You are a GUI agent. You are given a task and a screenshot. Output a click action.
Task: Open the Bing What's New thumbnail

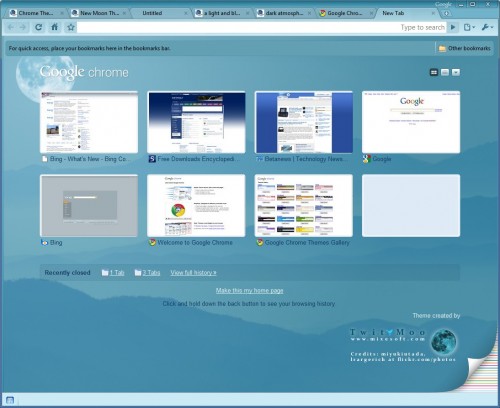89,122
